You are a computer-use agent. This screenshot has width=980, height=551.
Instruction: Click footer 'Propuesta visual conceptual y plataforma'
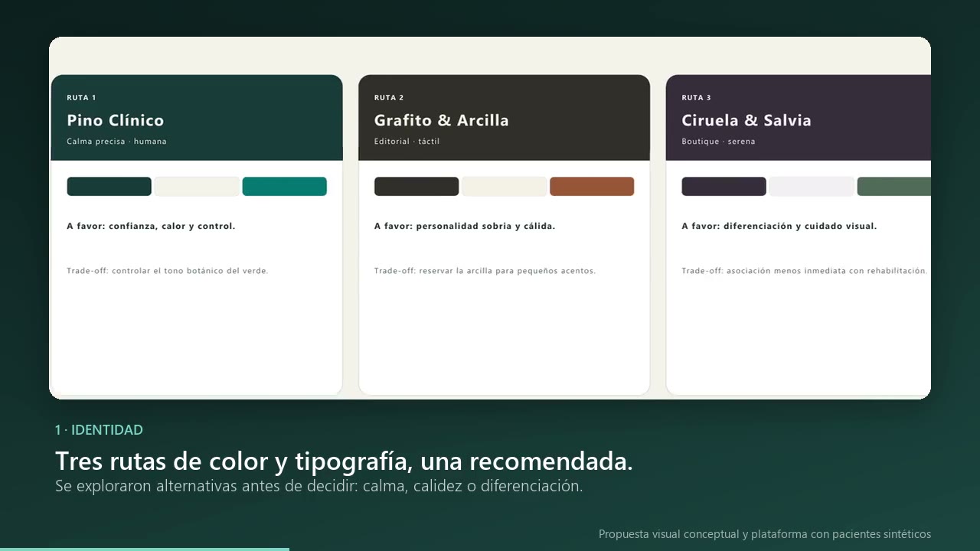click(x=765, y=534)
